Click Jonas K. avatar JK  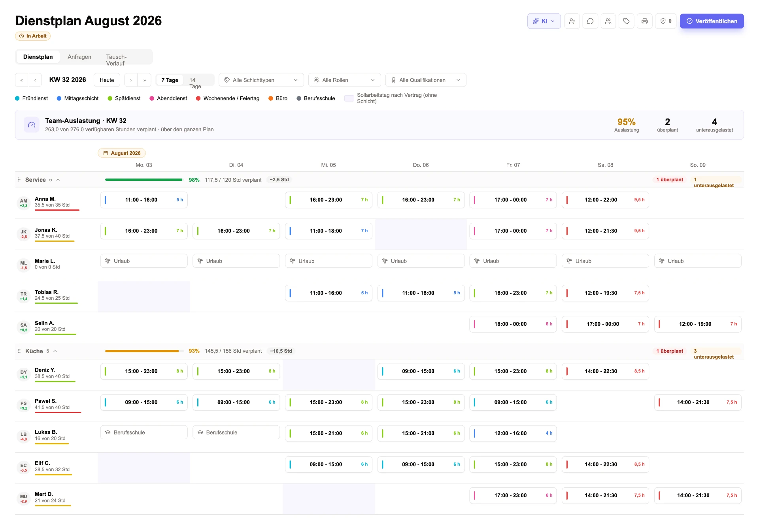tap(24, 234)
